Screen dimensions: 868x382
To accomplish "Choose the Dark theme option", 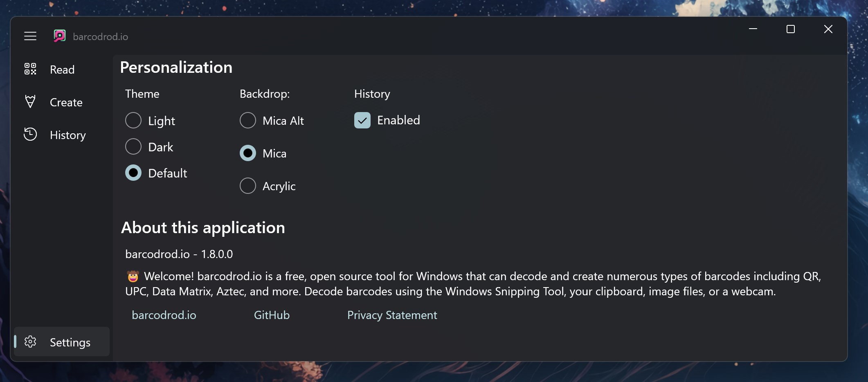I will pos(133,146).
